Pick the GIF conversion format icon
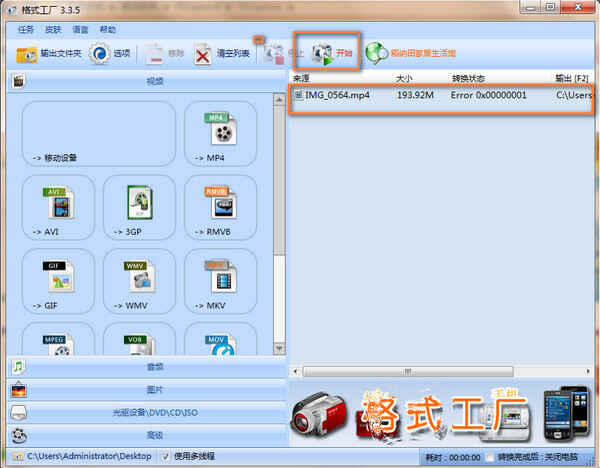The image size is (600, 468). [58, 280]
